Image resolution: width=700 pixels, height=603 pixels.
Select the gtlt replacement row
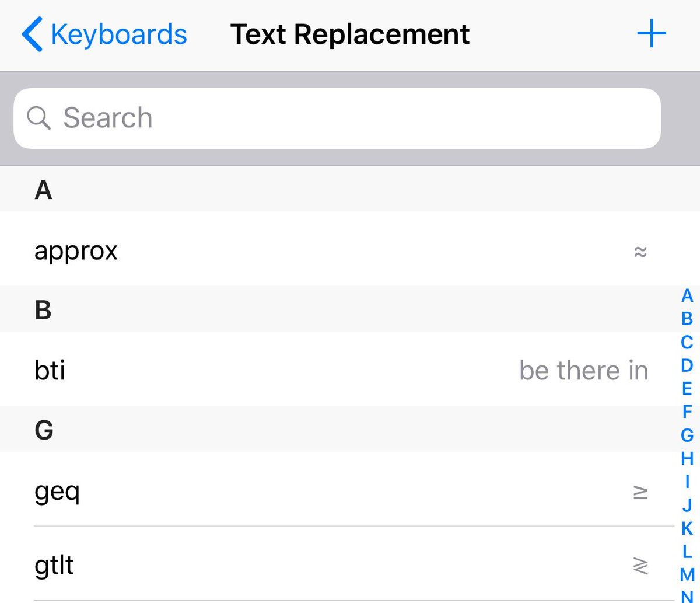338,566
